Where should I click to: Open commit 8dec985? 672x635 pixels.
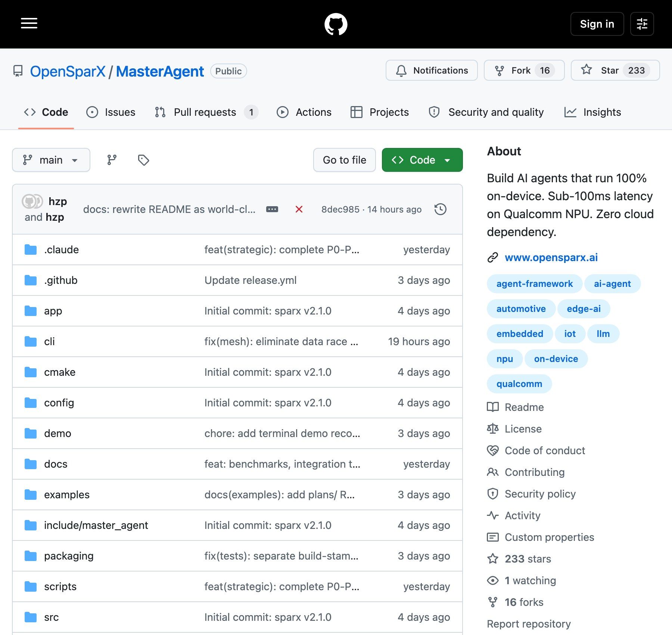(x=340, y=209)
